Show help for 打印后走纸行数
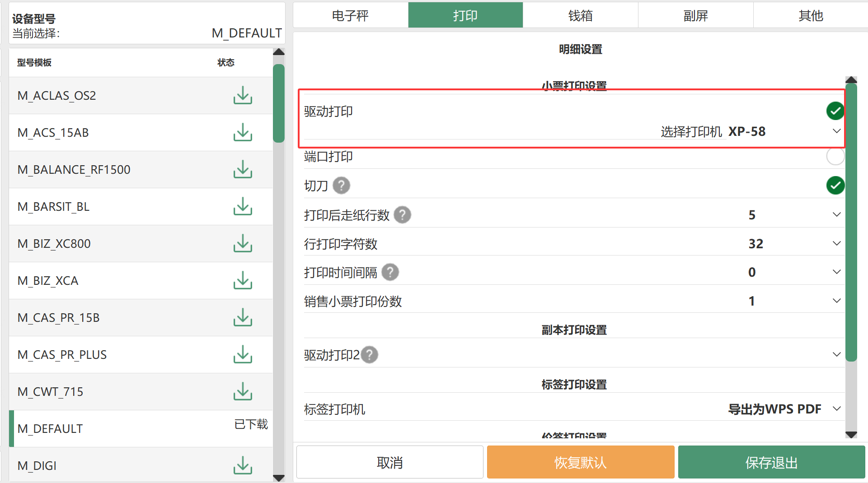Screen dimensions: 868x483 coord(402,215)
